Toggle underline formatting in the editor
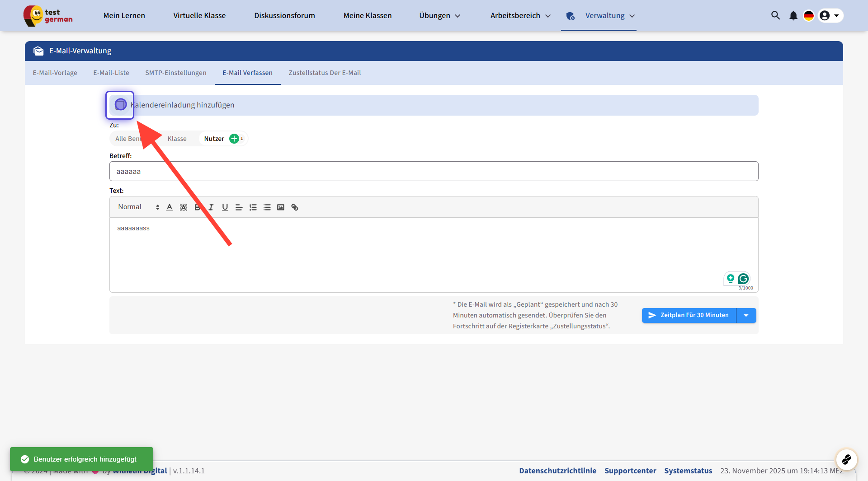This screenshot has height=481, width=868. (225, 207)
